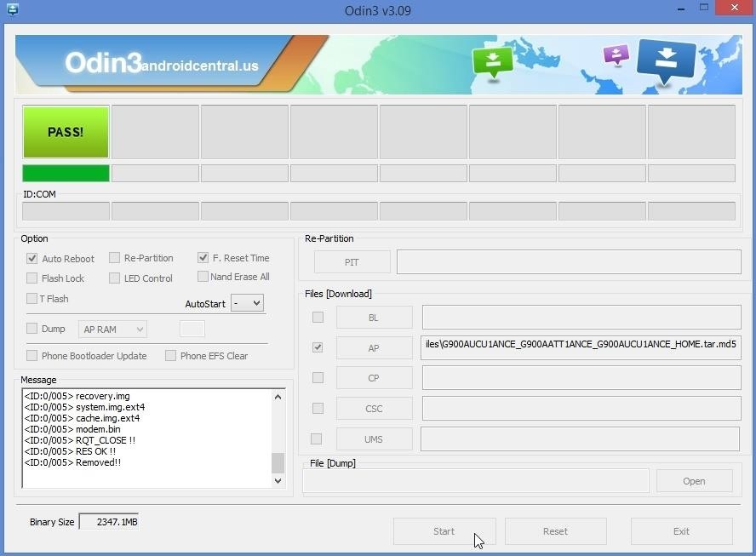756x556 pixels.
Task: Click 'Removed!!' log line
Action: (x=73, y=462)
